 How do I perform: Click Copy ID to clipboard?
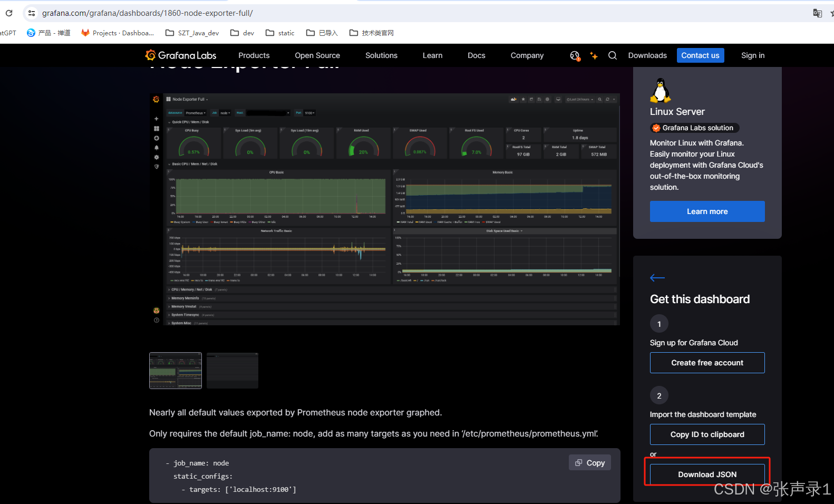(x=707, y=434)
